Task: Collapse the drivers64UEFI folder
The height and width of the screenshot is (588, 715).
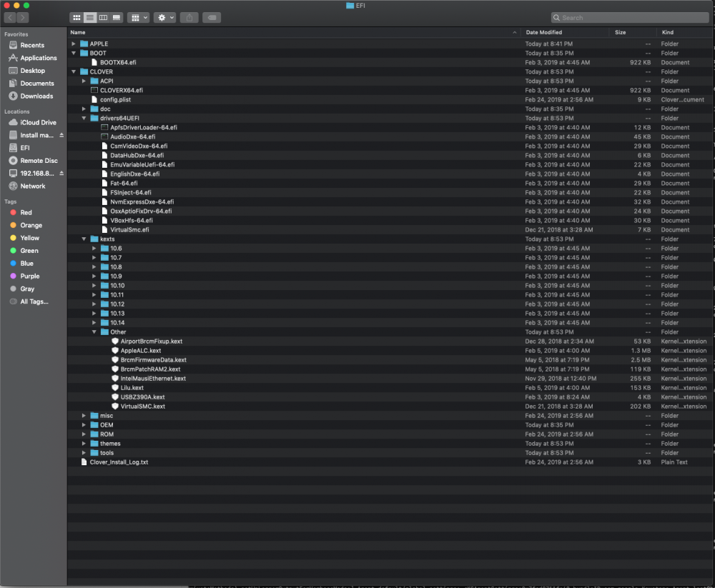Action: 84,119
